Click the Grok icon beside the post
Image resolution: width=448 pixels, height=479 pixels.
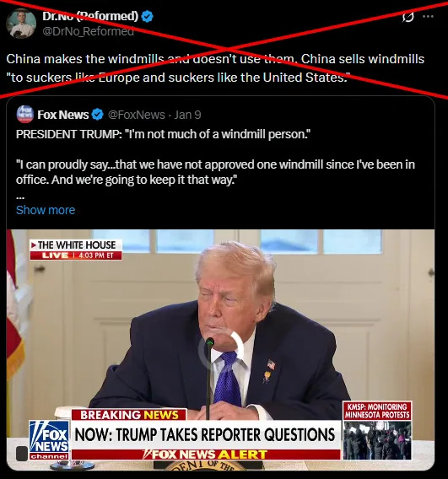[408, 17]
